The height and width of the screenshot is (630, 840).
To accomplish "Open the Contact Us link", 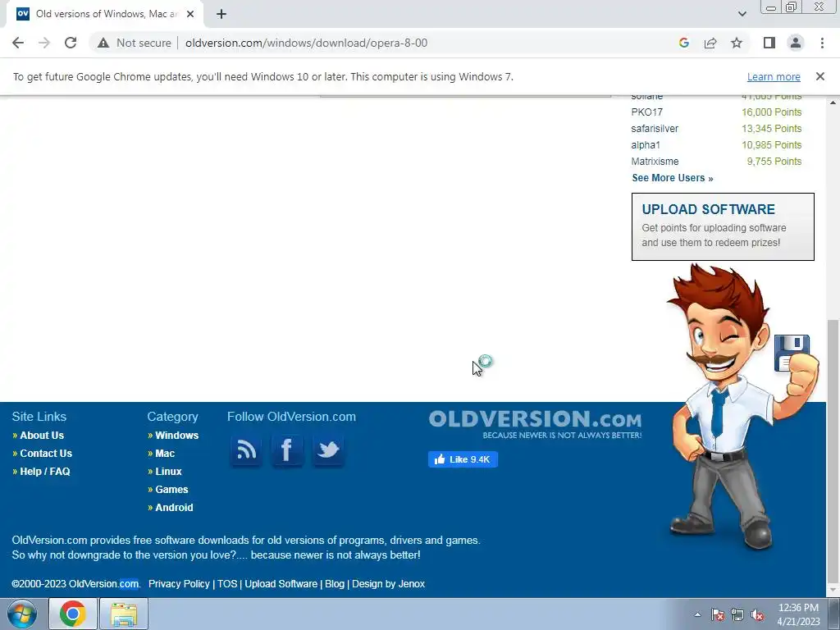I will point(46,453).
